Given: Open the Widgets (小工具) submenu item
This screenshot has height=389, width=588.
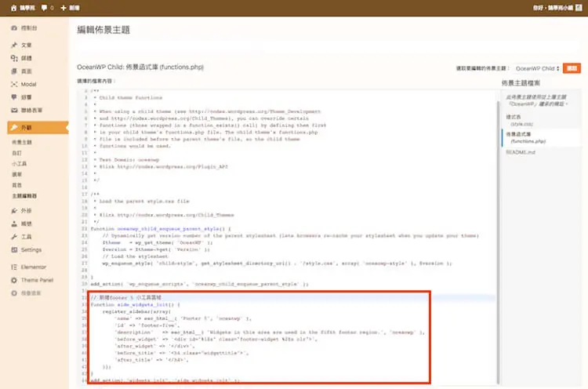Looking at the screenshot, I should tap(19, 164).
